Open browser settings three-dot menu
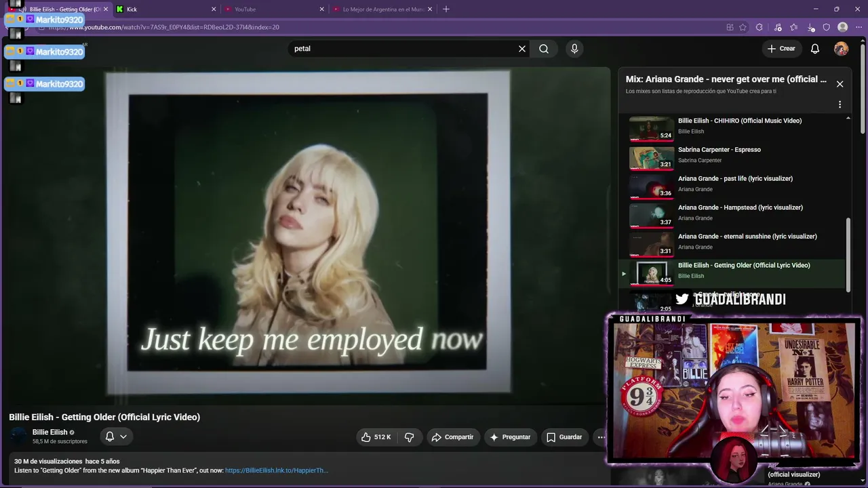 tap(859, 27)
